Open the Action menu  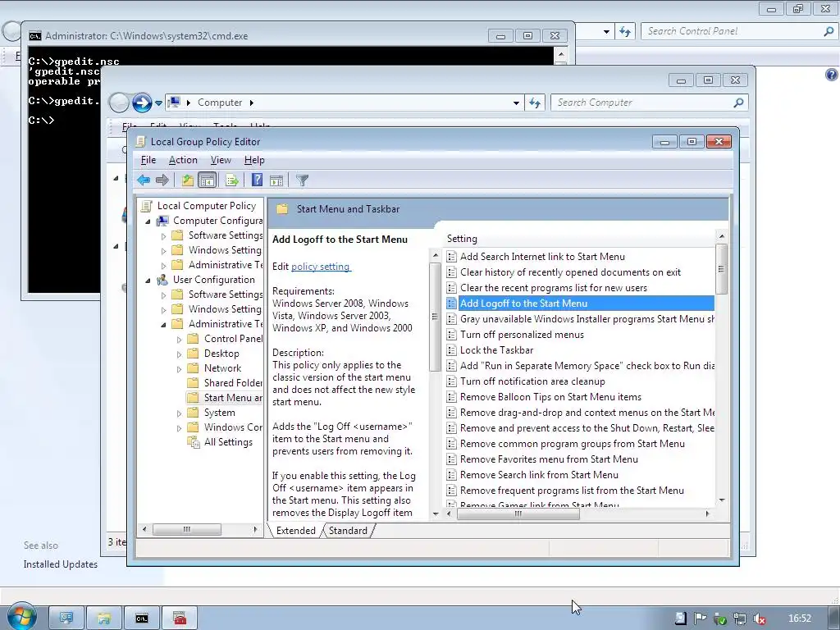[x=183, y=160]
